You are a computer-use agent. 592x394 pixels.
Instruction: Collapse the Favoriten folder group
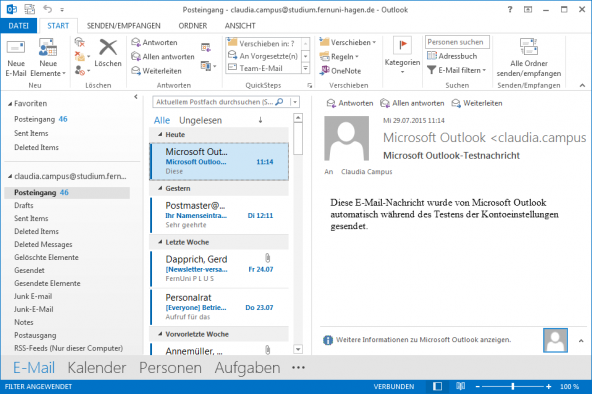click(10, 104)
